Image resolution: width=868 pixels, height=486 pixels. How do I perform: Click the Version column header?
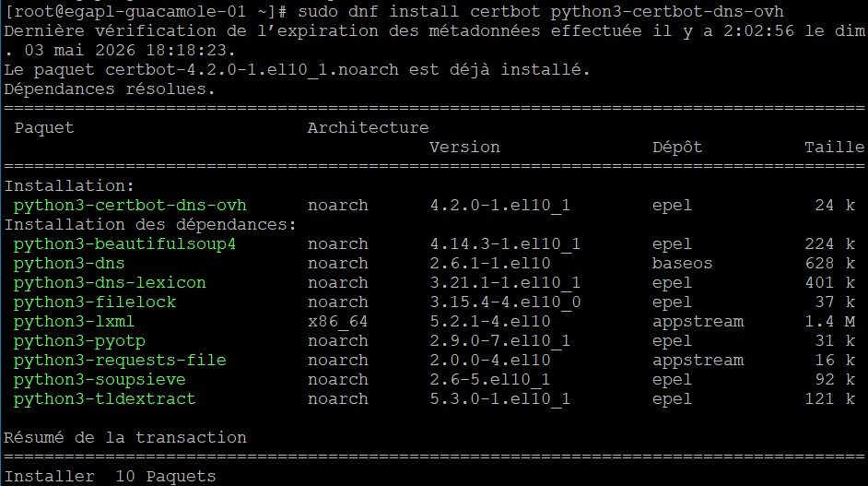465,148
